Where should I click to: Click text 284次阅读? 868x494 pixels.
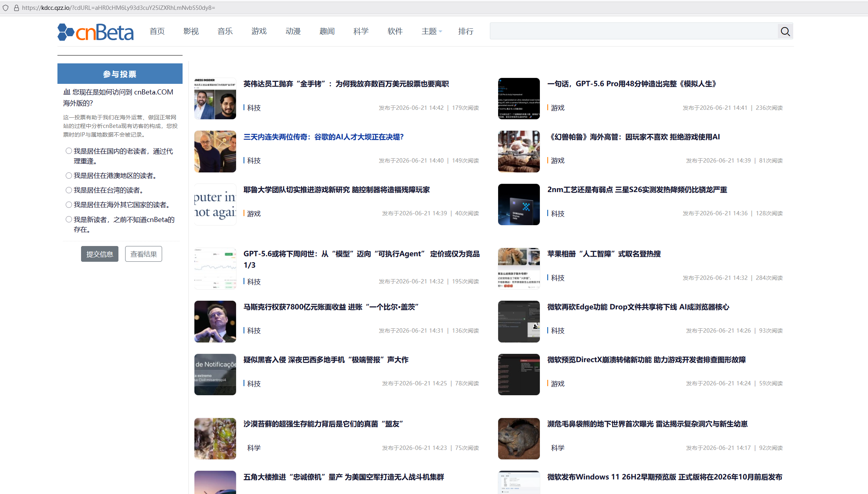coord(769,278)
